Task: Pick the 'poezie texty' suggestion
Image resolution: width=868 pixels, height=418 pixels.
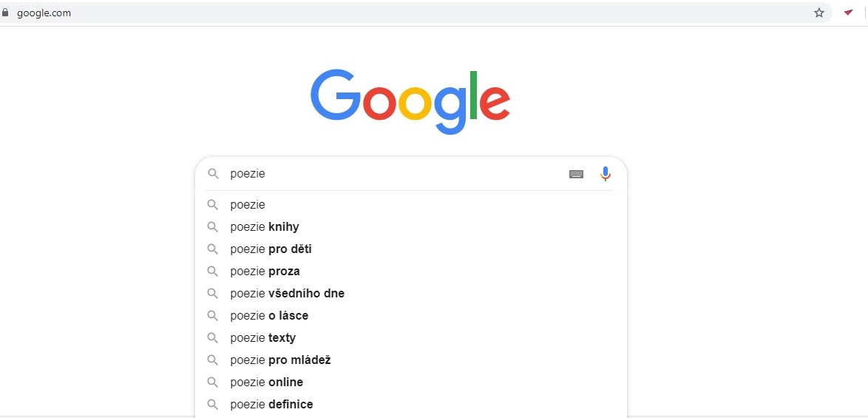Action: [411, 337]
